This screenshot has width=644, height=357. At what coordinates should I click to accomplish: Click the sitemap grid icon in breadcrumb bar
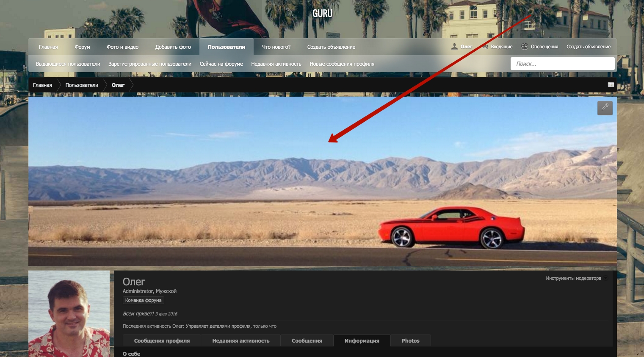[611, 85]
